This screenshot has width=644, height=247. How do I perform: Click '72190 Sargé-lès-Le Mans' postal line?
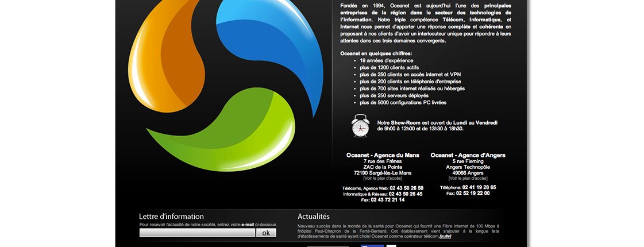point(383,173)
